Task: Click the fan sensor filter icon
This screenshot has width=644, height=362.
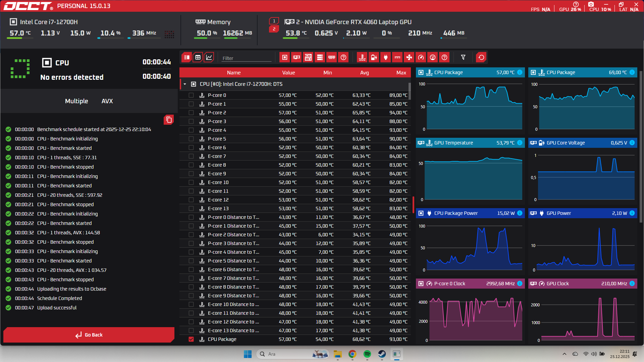Action: 409,57
